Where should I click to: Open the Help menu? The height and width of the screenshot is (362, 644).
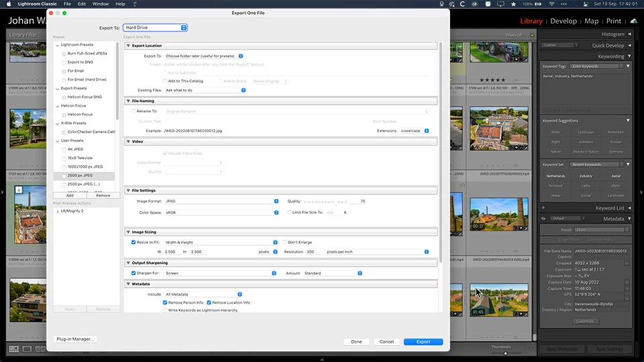[x=120, y=4]
